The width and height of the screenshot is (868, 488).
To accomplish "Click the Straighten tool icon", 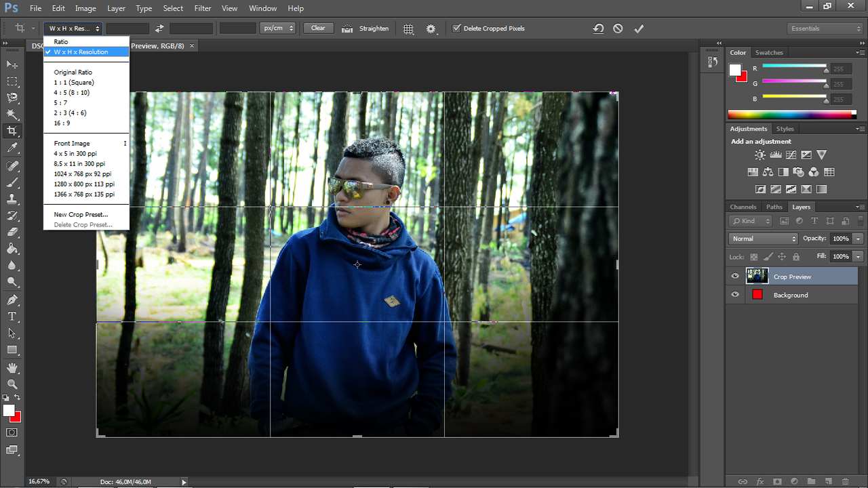I will 348,28.
